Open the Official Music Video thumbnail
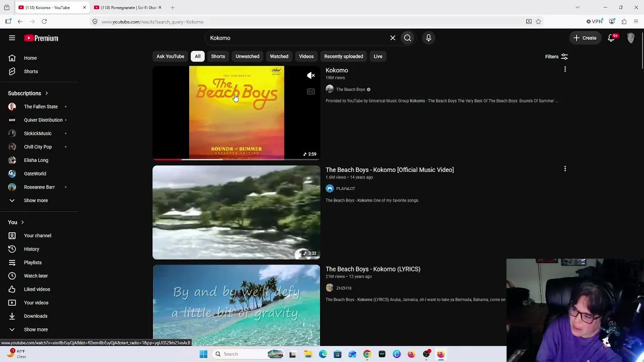Screen dimensions: 644x362 236,212
